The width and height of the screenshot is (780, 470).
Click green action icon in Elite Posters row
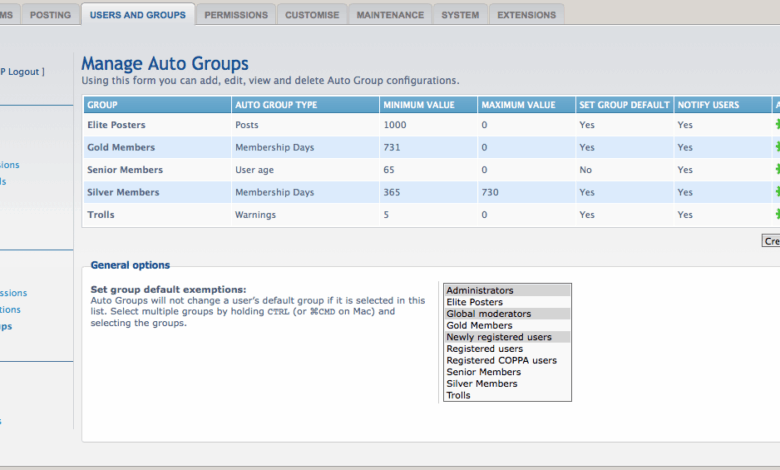tap(776, 125)
